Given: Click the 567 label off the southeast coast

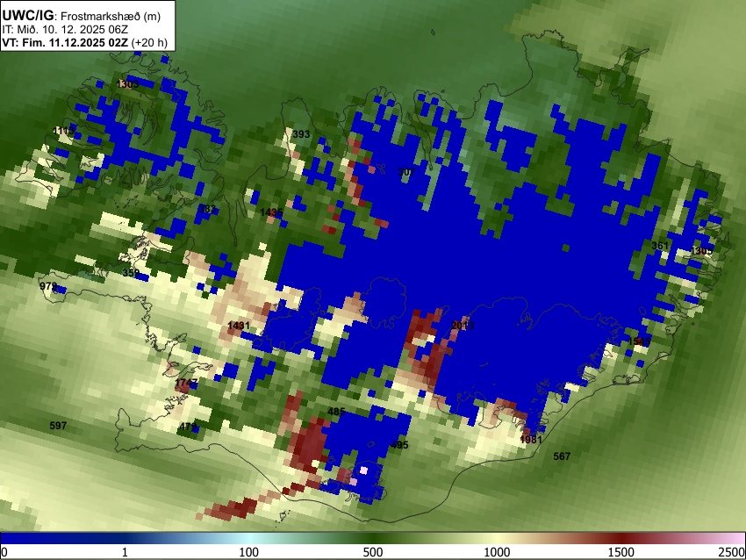Looking at the screenshot, I should tap(562, 456).
